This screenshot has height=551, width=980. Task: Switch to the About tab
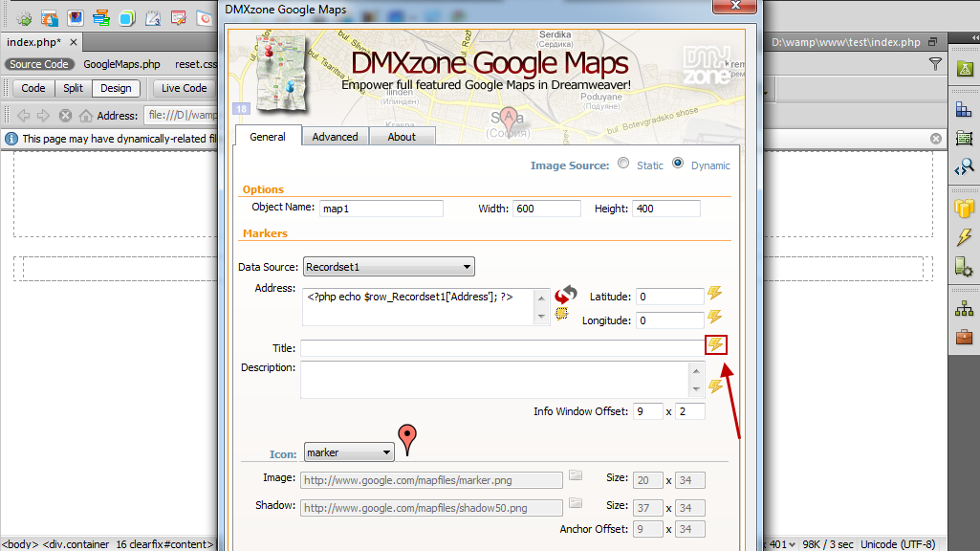click(402, 137)
